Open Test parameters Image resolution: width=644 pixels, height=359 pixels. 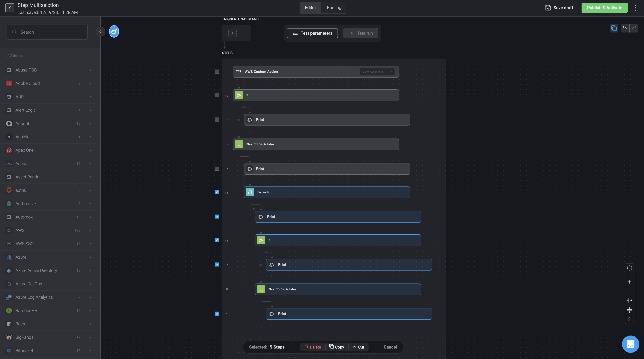[x=312, y=33]
